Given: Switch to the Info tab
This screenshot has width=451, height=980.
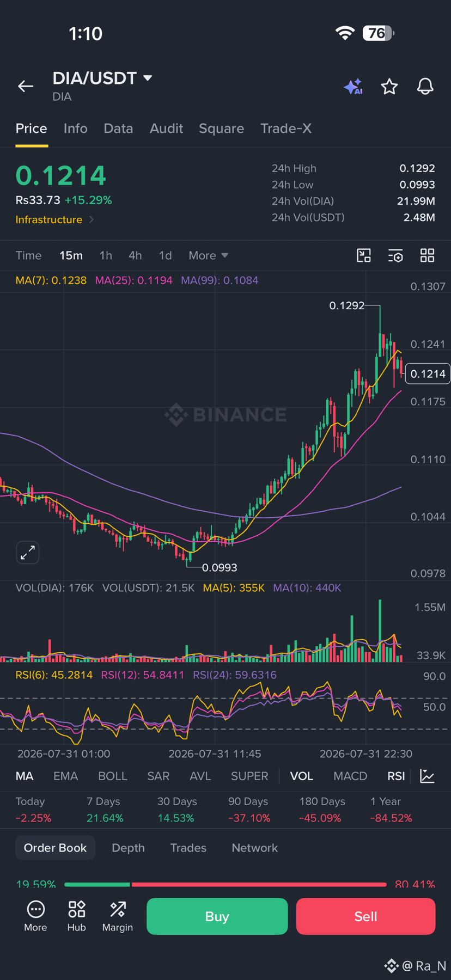Looking at the screenshot, I should [75, 128].
